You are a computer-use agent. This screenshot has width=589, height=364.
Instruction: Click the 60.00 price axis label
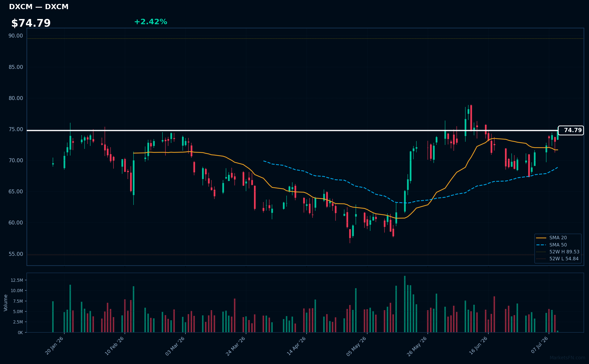[x=16, y=222]
